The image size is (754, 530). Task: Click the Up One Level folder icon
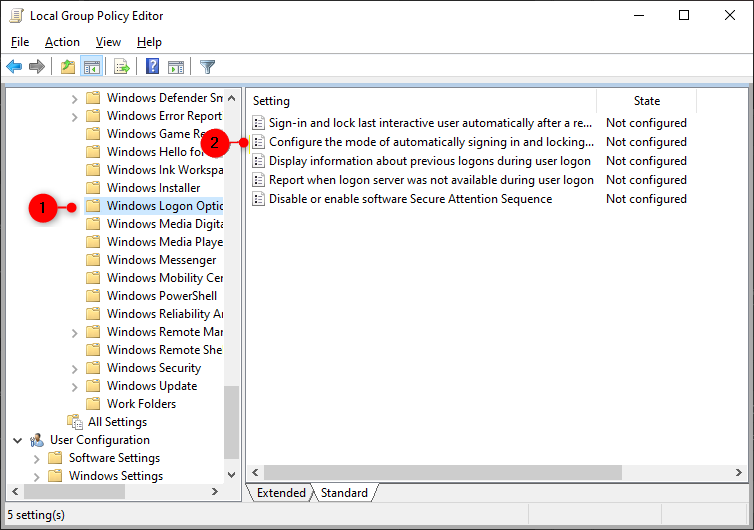(67, 67)
